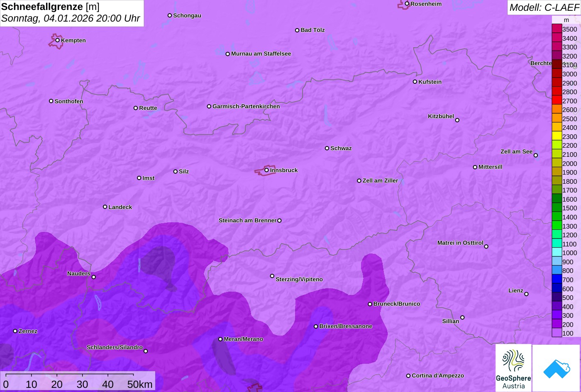Click the Schlanders/Silandro location dot
This screenshot has height=392, width=581.
point(146,351)
